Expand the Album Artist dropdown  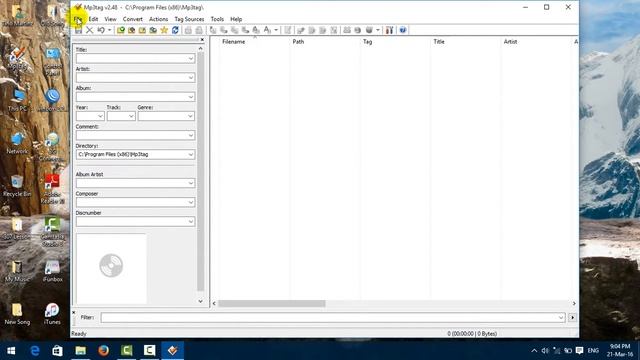pos(191,183)
